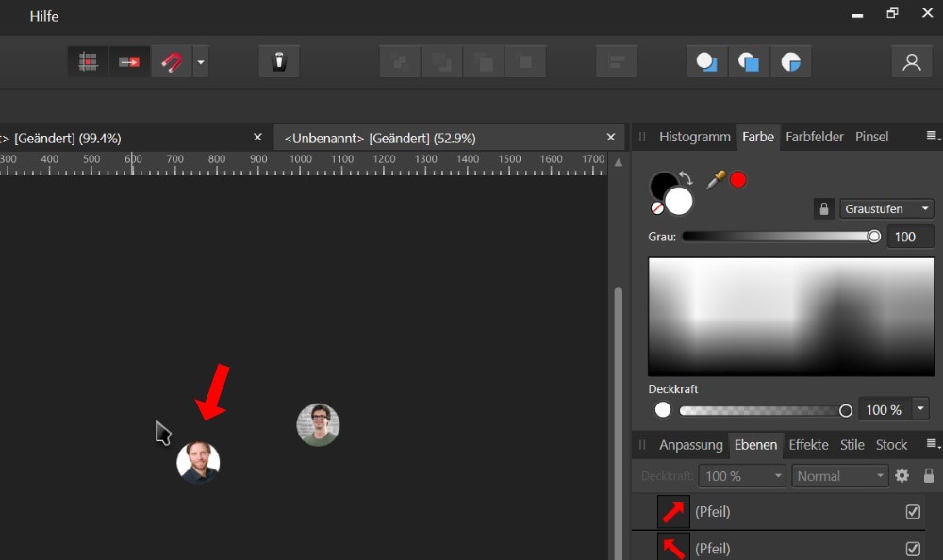Select the bearded man portrait on canvas
Image resolution: width=943 pixels, height=560 pixels.
(198, 462)
